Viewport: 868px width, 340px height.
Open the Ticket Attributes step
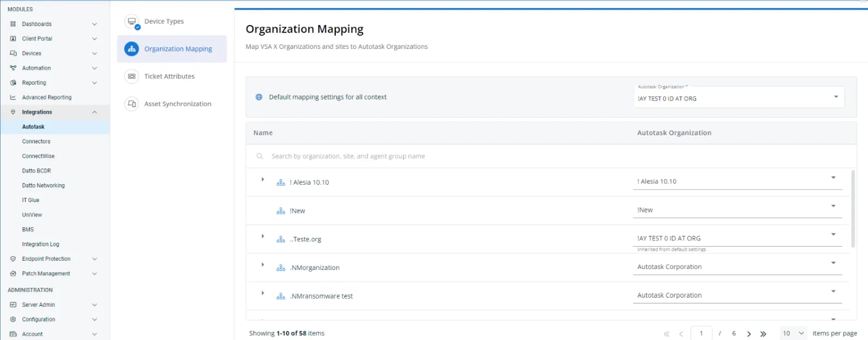point(169,77)
